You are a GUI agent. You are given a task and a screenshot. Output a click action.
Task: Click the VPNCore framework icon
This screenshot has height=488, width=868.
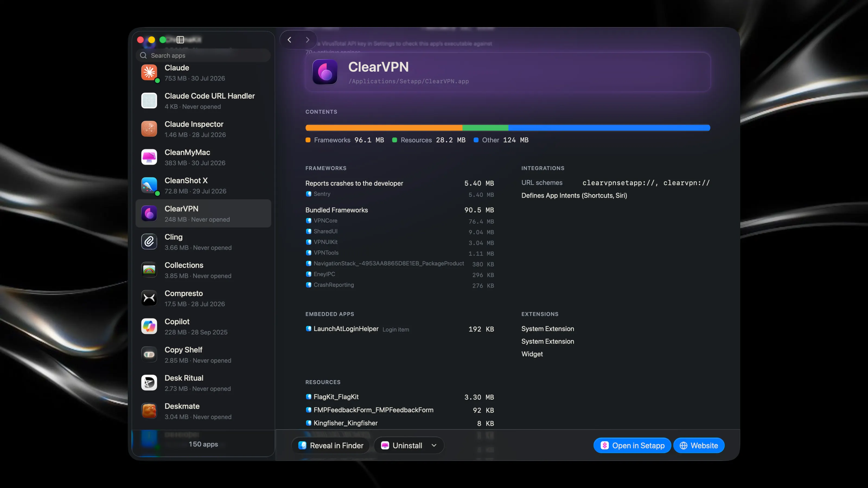[308, 221]
